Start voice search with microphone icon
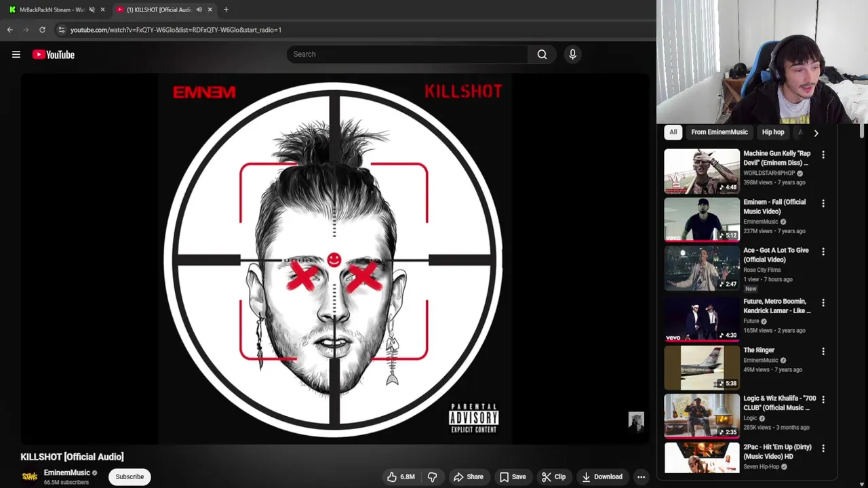Screen dimensions: 868x488 coord(572,54)
